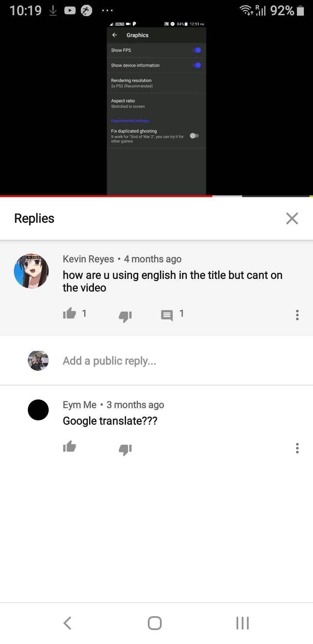Dislike Kevin Reyes' comment
Screen dimensions: 313x644
(x=125, y=315)
